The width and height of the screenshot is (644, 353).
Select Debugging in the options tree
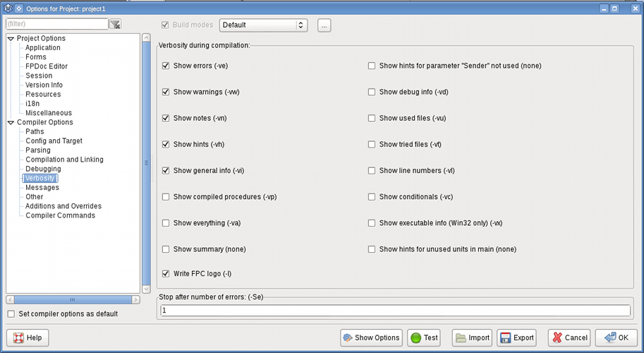[x=43, y=169]
